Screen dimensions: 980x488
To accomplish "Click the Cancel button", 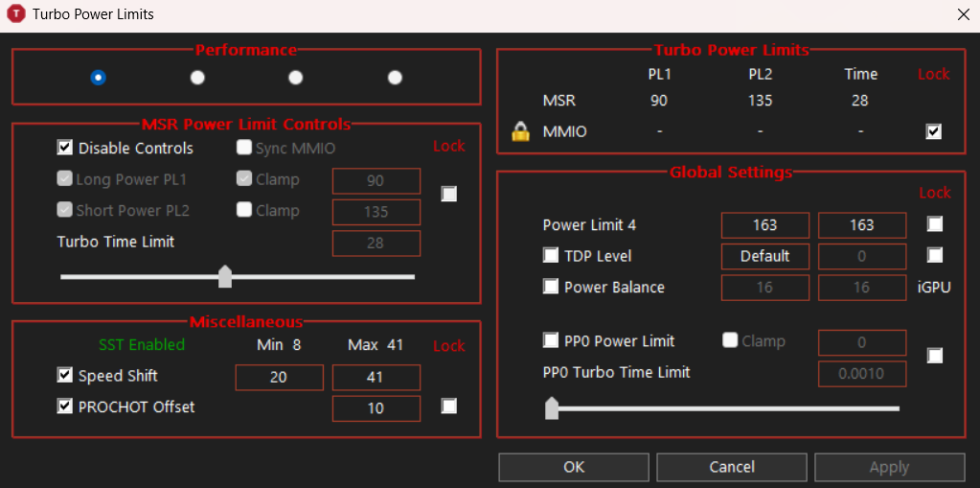I will click(x=732, y=467).
